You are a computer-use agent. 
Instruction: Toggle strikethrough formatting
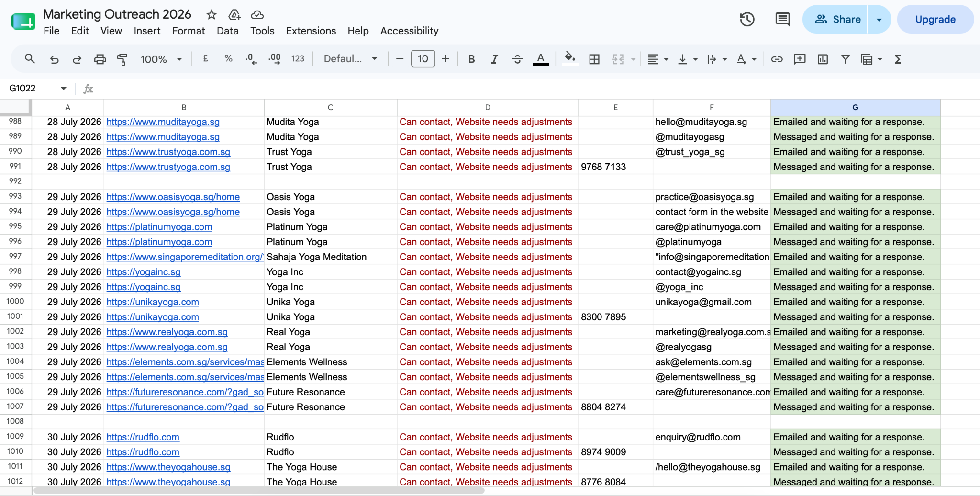pos(517,59)
